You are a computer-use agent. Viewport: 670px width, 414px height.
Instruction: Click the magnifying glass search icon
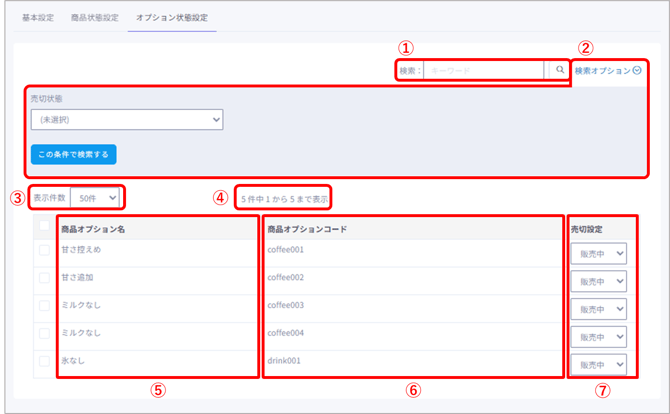pyautogui.click(x=560, y=71)
